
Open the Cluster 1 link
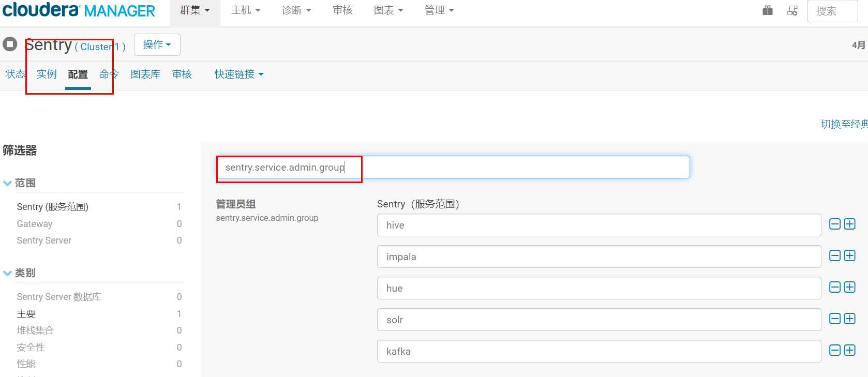(100, 47)
